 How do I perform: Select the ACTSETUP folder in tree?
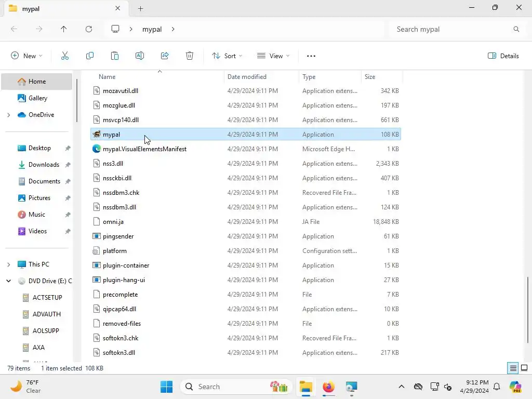click(43, 298)
